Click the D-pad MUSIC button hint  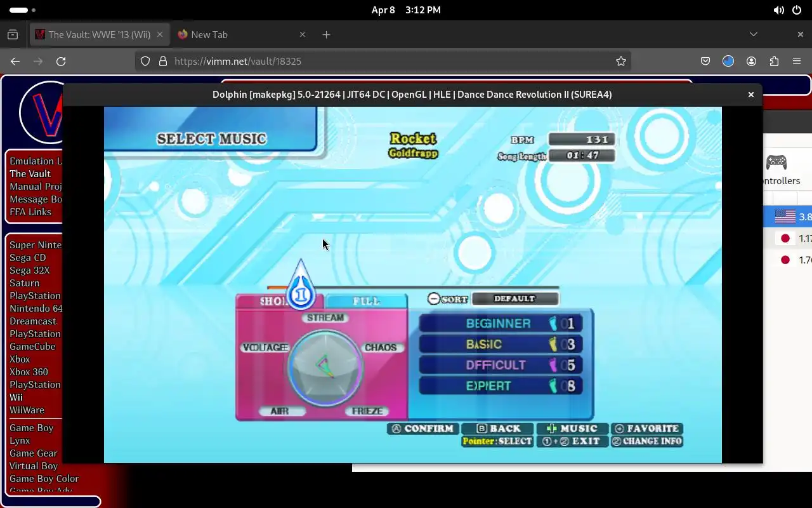point(572,429)
